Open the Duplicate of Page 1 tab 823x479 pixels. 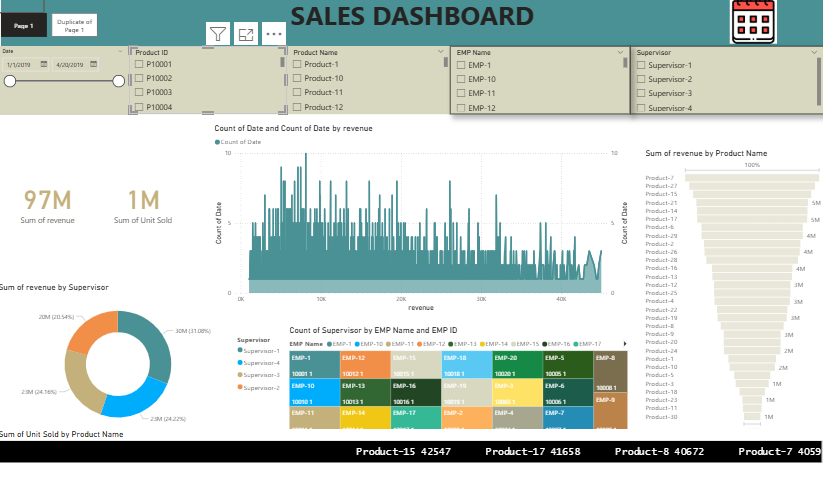coord(75,24)
